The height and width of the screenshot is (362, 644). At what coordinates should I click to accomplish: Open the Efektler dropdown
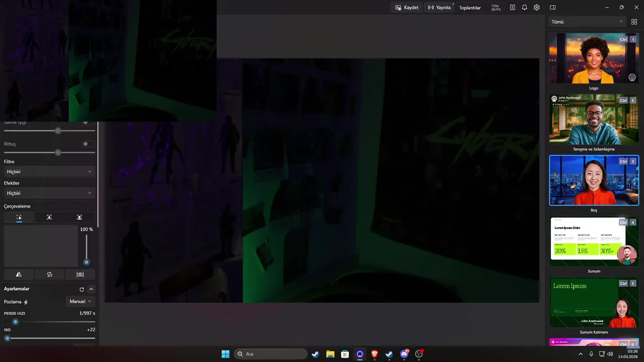tap(49, 193)
